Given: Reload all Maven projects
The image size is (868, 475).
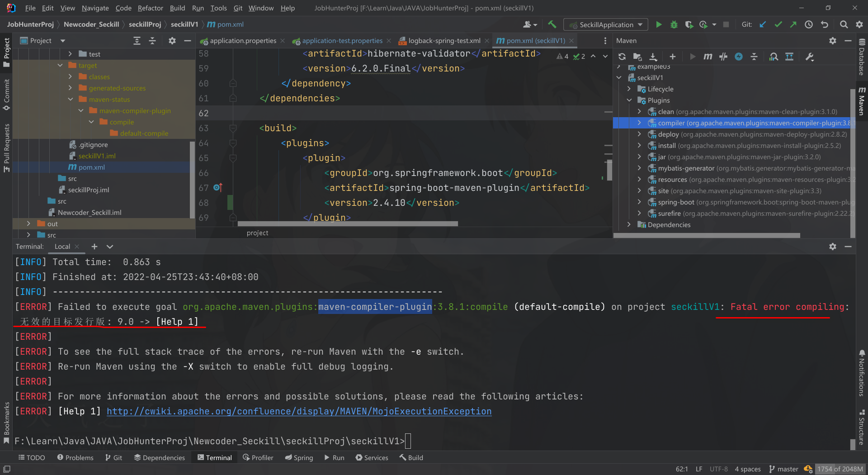Looking at the screenshot, I should tap(622, 57).
